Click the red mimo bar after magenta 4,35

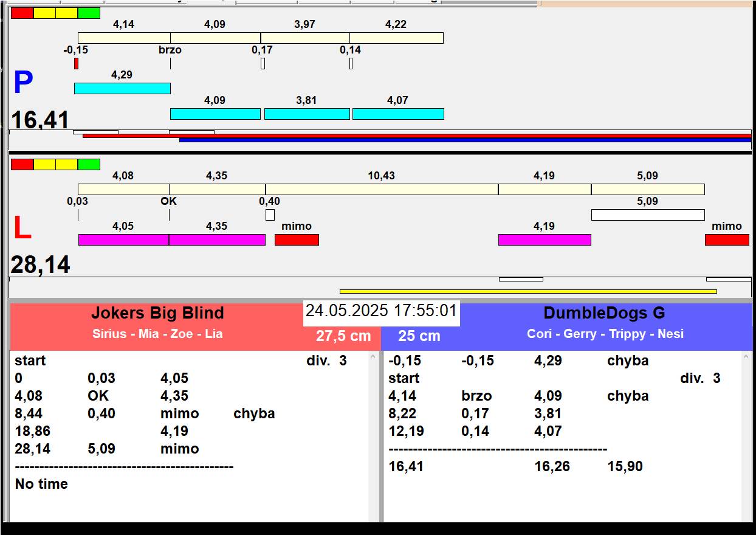(x=297, y=240)
